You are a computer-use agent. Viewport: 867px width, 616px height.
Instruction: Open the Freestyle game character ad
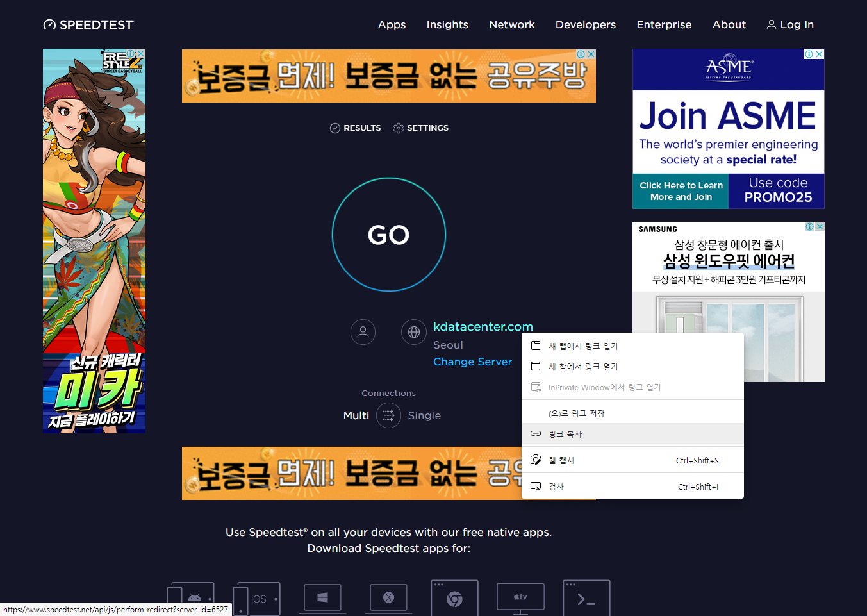click(x=94, y=241)
